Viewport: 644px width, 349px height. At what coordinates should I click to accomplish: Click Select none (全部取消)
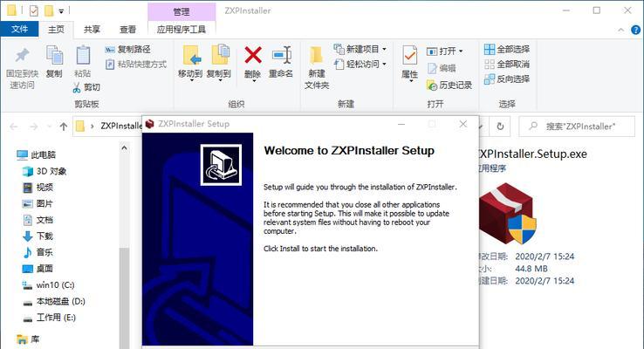point(507,64)
